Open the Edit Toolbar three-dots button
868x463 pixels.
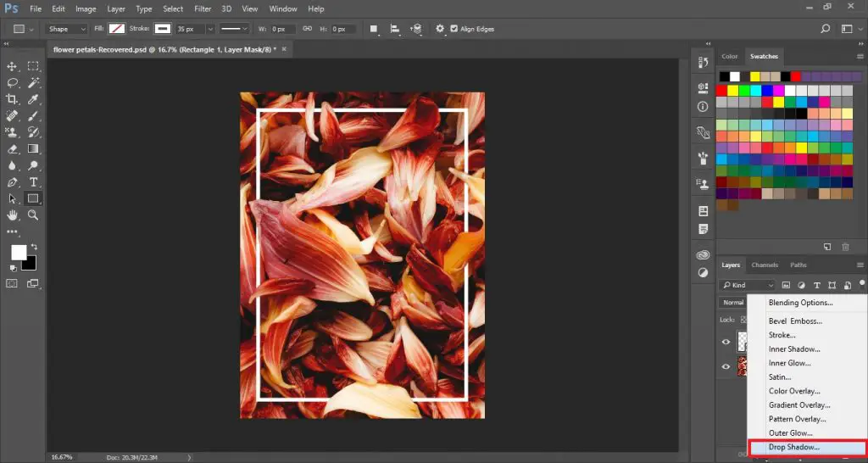tap(12, 232)
